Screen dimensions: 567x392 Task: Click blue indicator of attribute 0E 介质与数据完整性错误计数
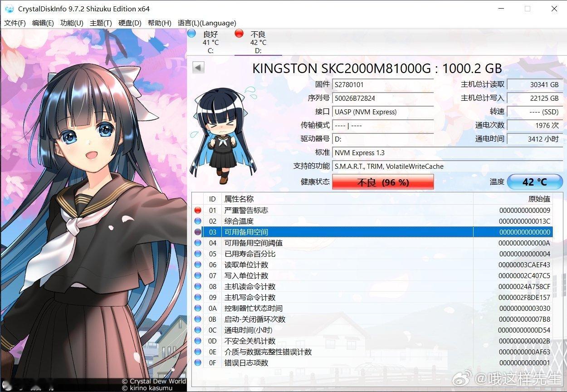(198, 352)
